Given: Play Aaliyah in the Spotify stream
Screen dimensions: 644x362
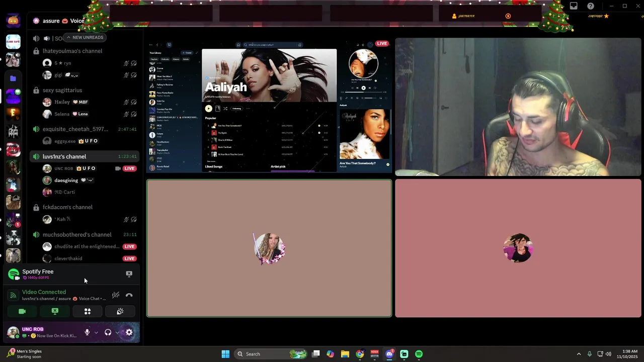Looking at the screenshot, I should (208, 109).
